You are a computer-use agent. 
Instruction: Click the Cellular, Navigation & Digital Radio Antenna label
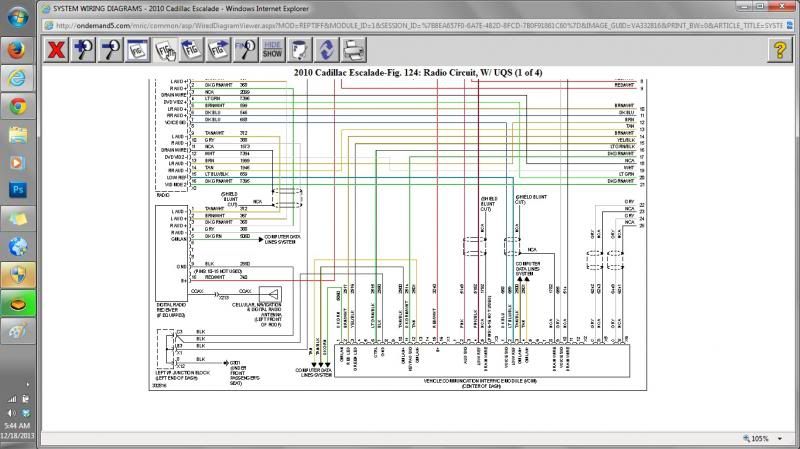click(257, 315)
